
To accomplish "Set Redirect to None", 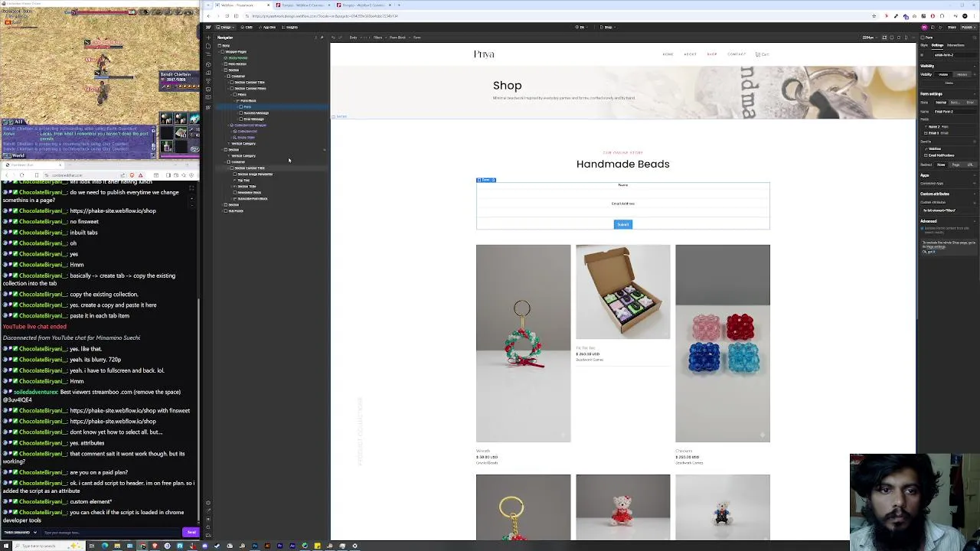I will click(x=941, y=165).
